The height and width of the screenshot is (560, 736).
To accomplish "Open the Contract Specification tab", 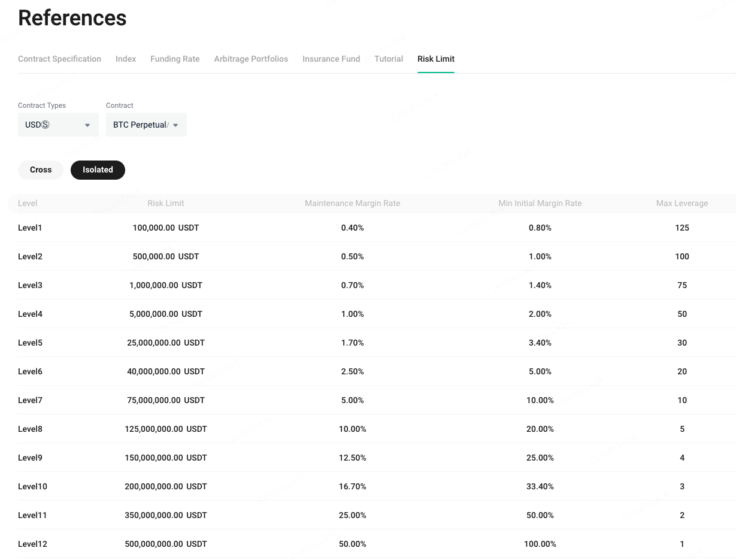I will [59, 59].
